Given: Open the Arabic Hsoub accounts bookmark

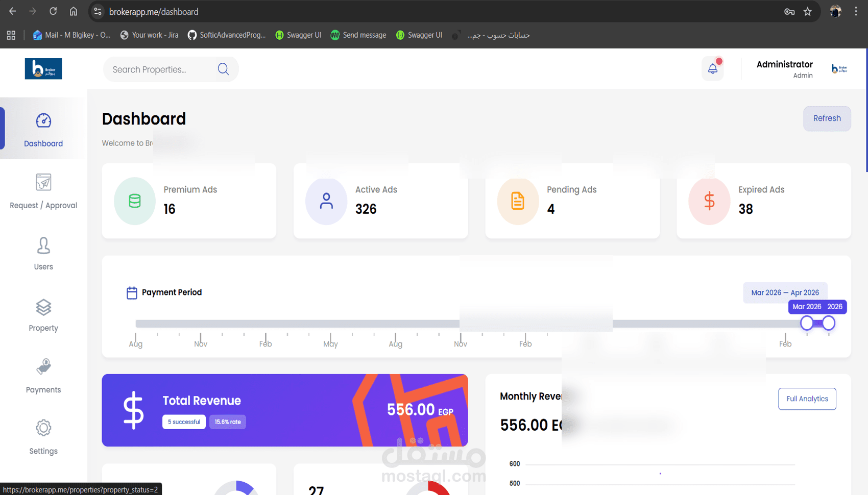Looking at the screenshot, I should point(491,35).
